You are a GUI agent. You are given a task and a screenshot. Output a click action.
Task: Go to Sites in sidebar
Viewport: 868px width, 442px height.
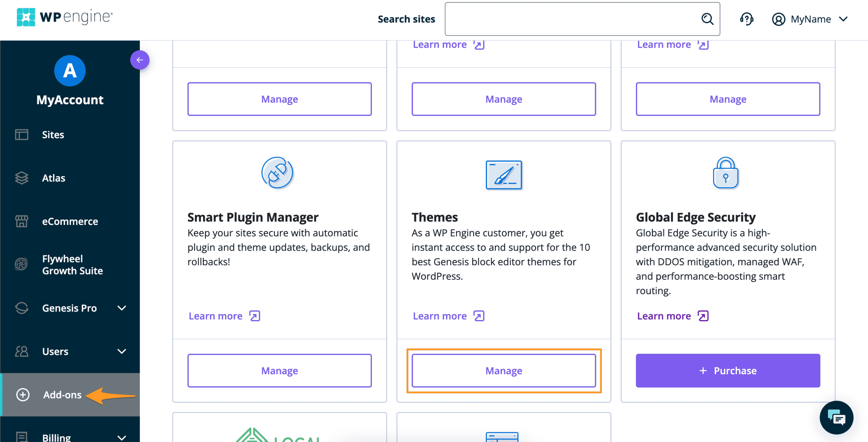click(53, 135)
